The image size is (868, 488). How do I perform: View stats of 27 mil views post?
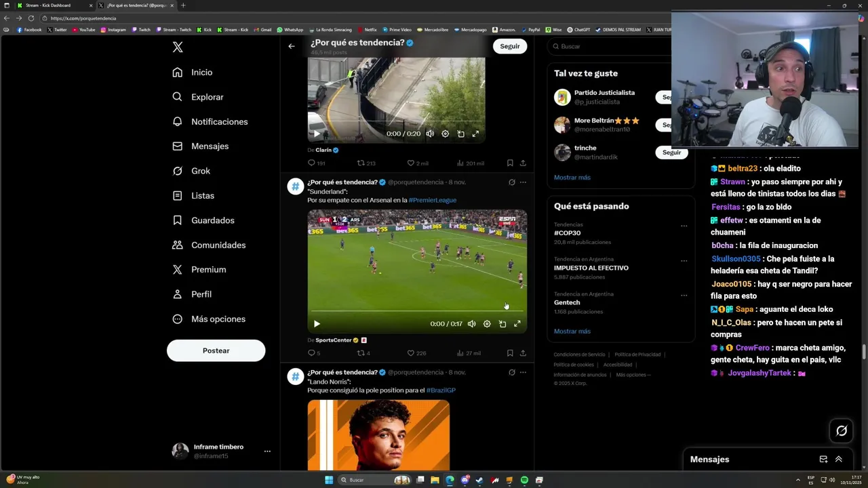tap(469, 353)
